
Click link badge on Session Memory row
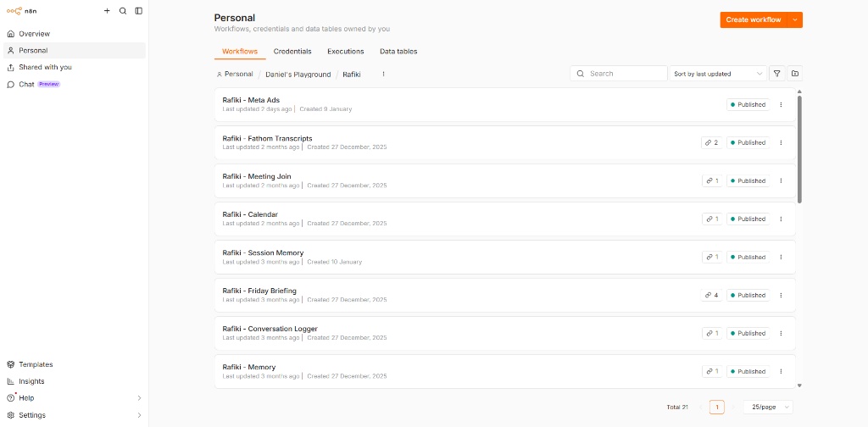click(712, 258)
